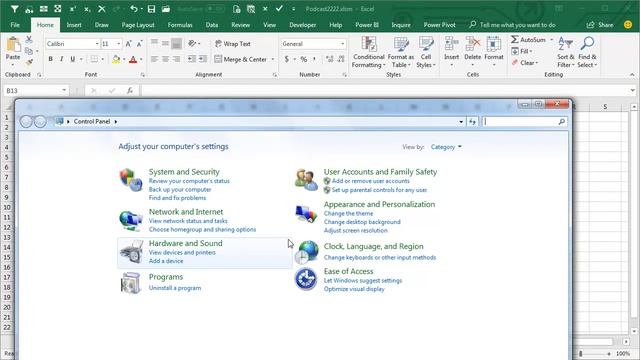Image resolution: width=640 pixels, height=360 pixels.
Task: Click the Paste icon in Excel
Action: pos(13,44)
